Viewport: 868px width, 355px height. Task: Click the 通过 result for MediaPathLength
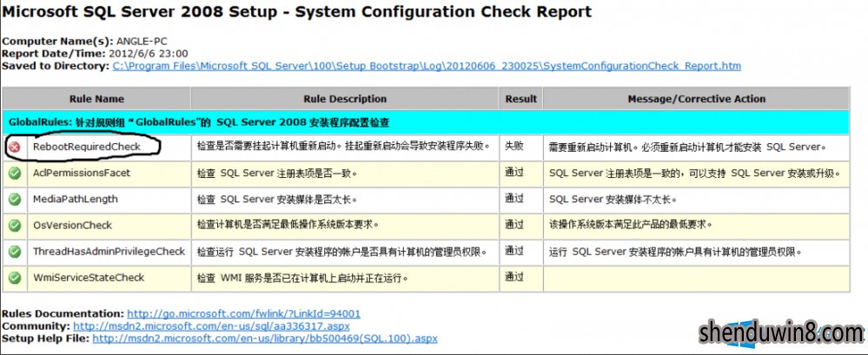[x=514, y=198]
